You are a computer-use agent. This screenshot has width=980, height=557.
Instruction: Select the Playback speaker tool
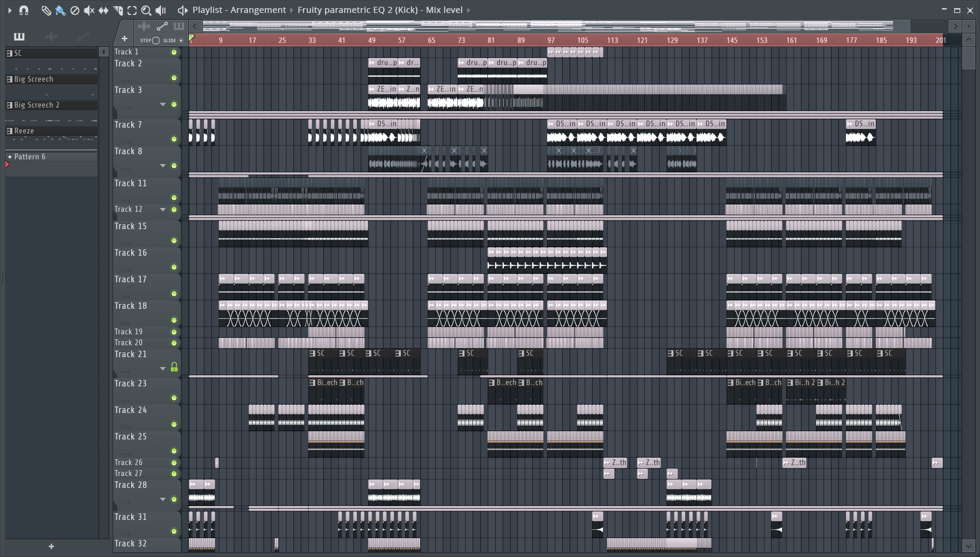(161, 10)
